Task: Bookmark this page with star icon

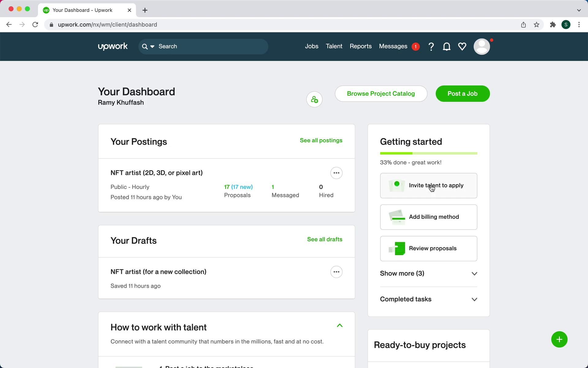Action: 537,25
